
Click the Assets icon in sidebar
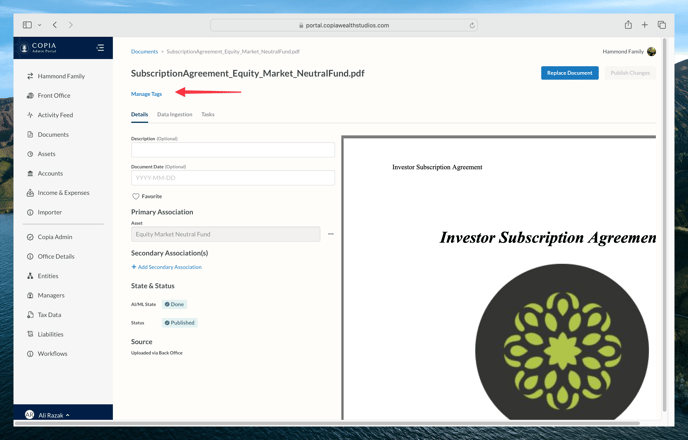tap(30, 154)
